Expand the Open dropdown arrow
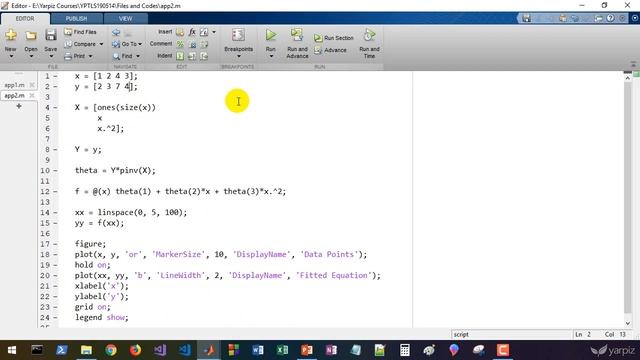The height and width of the screenshot is (360, 640). click(x=31, y=56)
